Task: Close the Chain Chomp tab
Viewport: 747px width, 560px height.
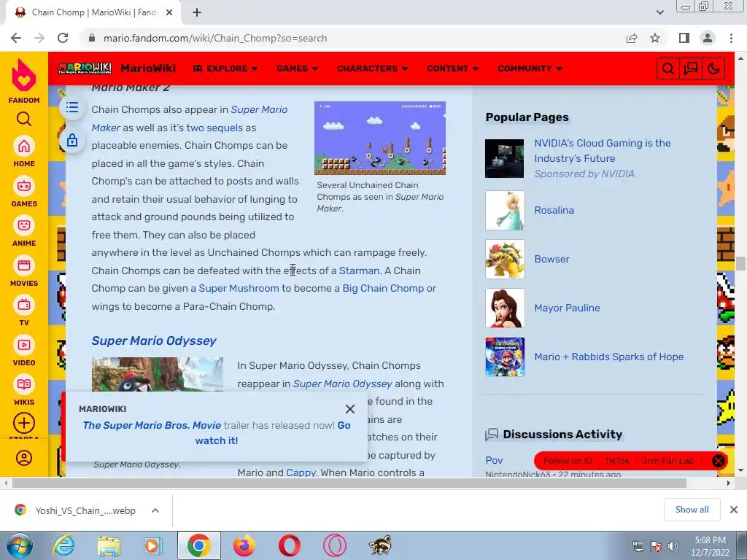Action: point(169,12)
